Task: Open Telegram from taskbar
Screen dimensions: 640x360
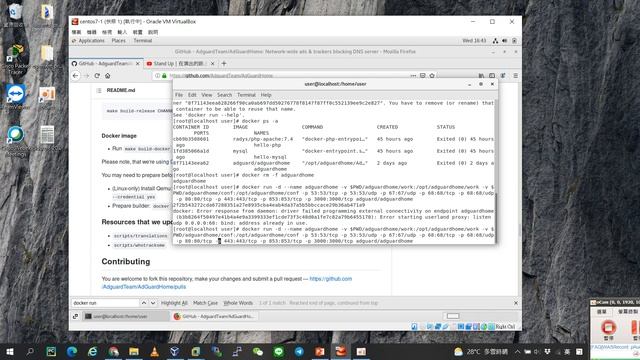Action: click(299, 351)
